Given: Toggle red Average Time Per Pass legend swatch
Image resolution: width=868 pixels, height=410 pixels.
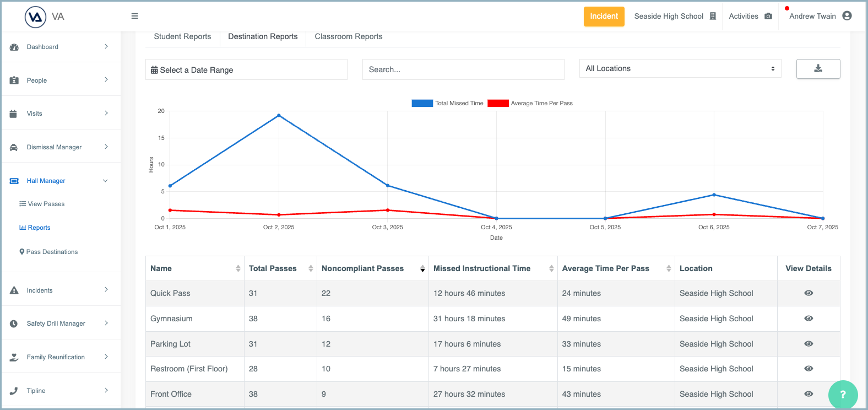Looking at the screenshot, I should click(498, 103).
